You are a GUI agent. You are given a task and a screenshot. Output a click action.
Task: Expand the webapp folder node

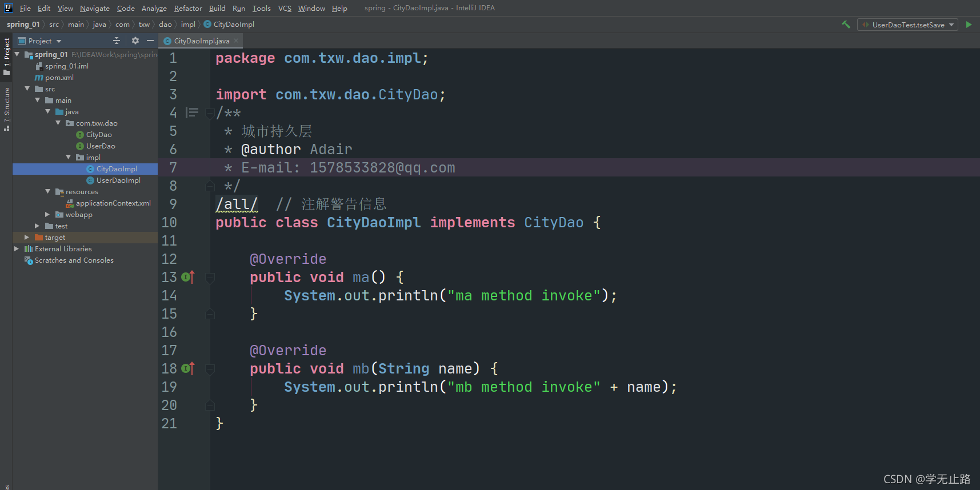pyautogui.click(x=48, y=214)
